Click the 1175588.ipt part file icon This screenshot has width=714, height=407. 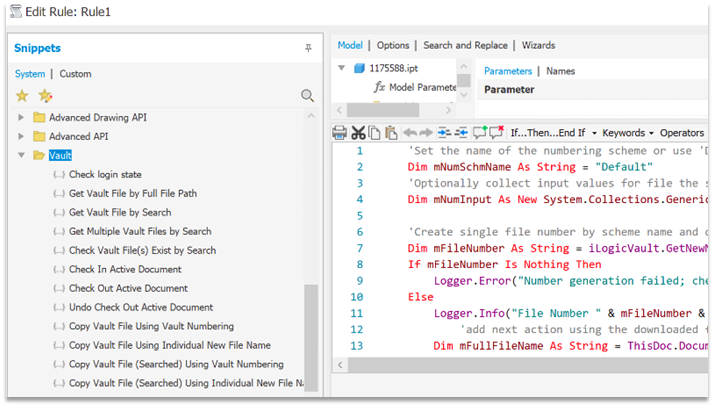(x=359, y=68)
